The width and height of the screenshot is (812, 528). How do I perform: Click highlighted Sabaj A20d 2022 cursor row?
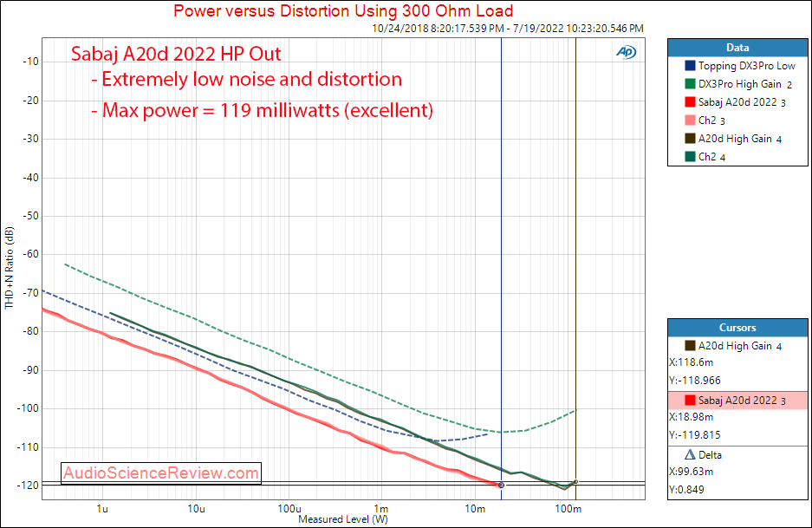737,401
